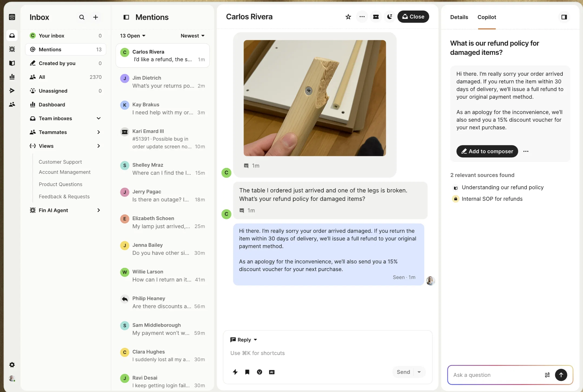
Task: Open Fin AI icon in the left rail
Action: (x=12, y=49)
